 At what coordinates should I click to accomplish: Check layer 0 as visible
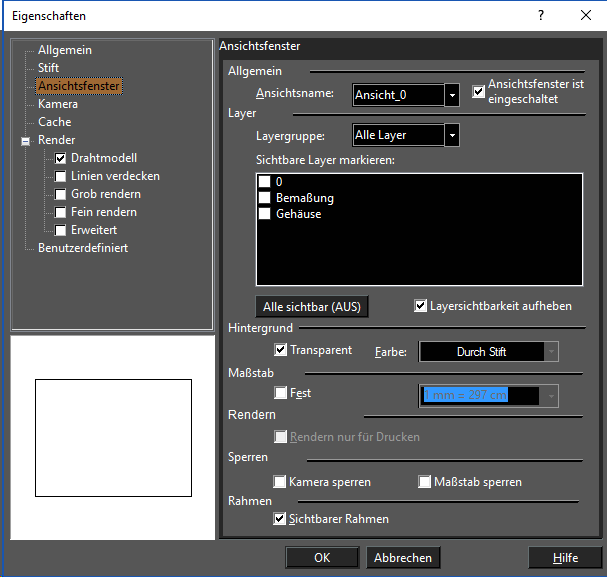click(x=264, y=181)
